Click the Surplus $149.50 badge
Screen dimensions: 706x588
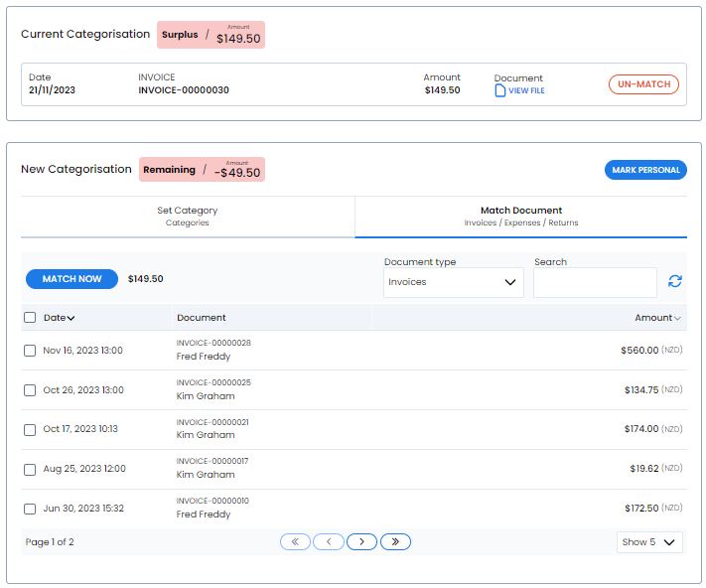coord(211,35)
